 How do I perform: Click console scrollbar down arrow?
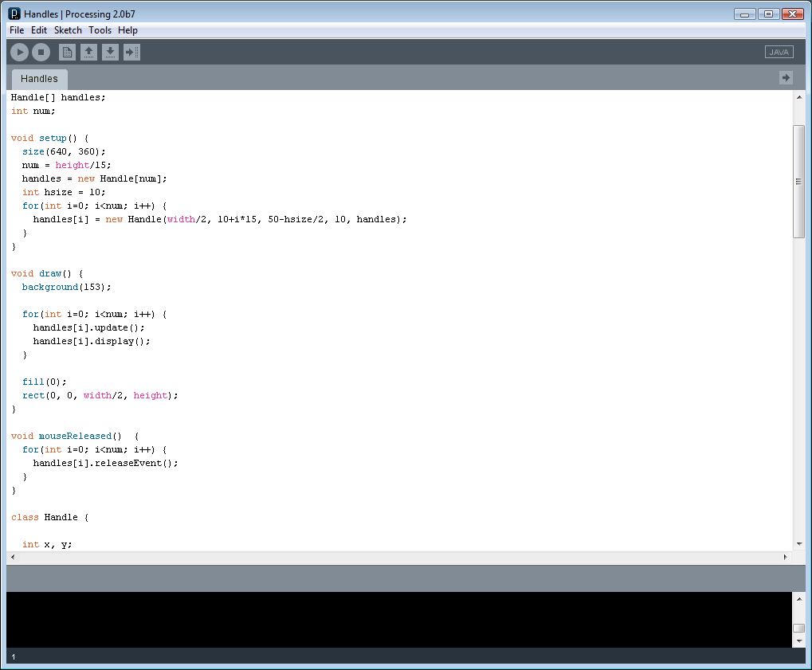pyautogui.click(x=799, y=641)
